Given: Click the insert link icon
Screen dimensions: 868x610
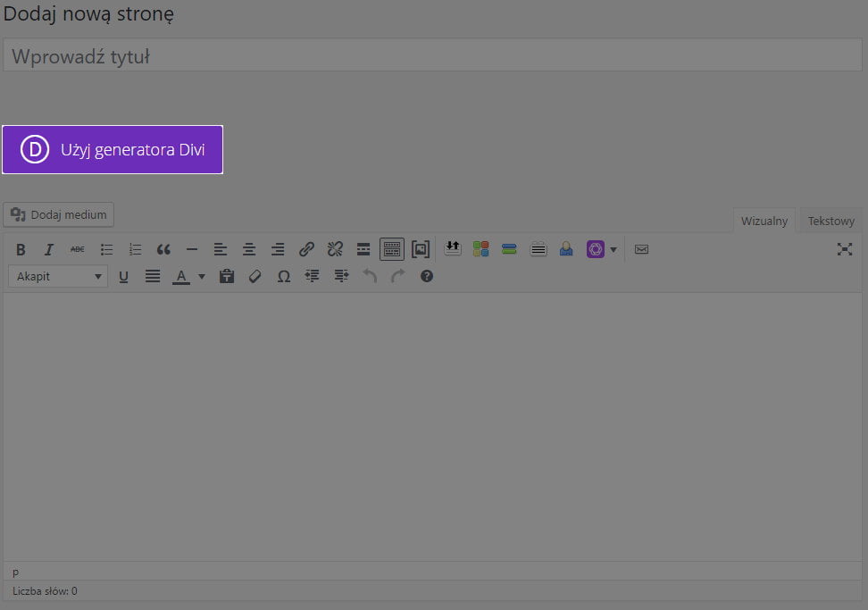Looking at the screenshot, I should (x=306, y=250).
